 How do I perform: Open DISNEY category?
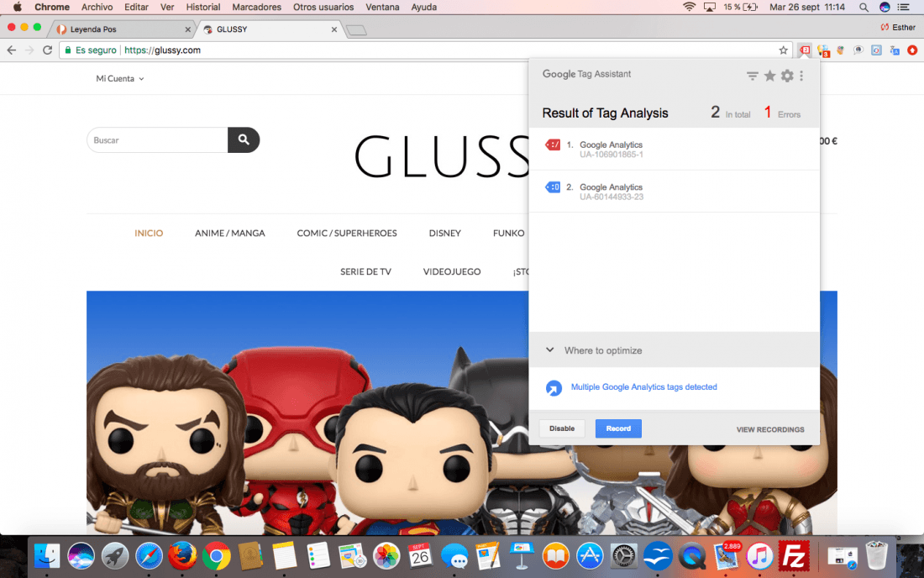445,234
